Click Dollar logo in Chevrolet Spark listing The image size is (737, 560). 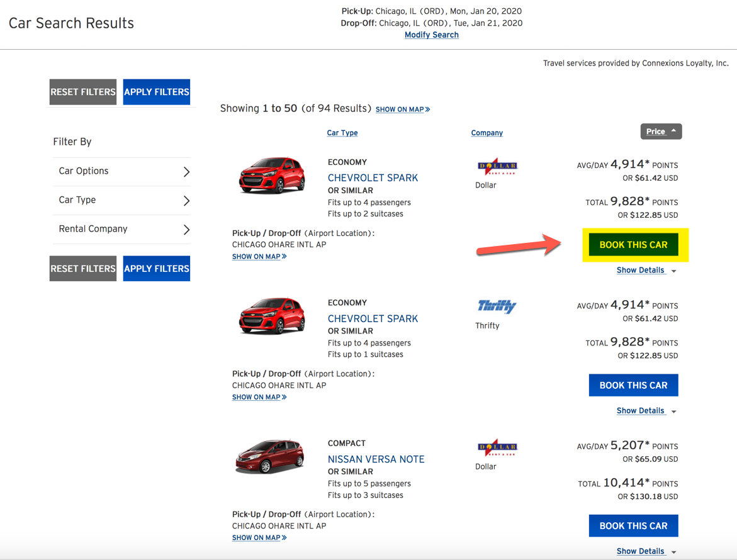click(497, 166)
